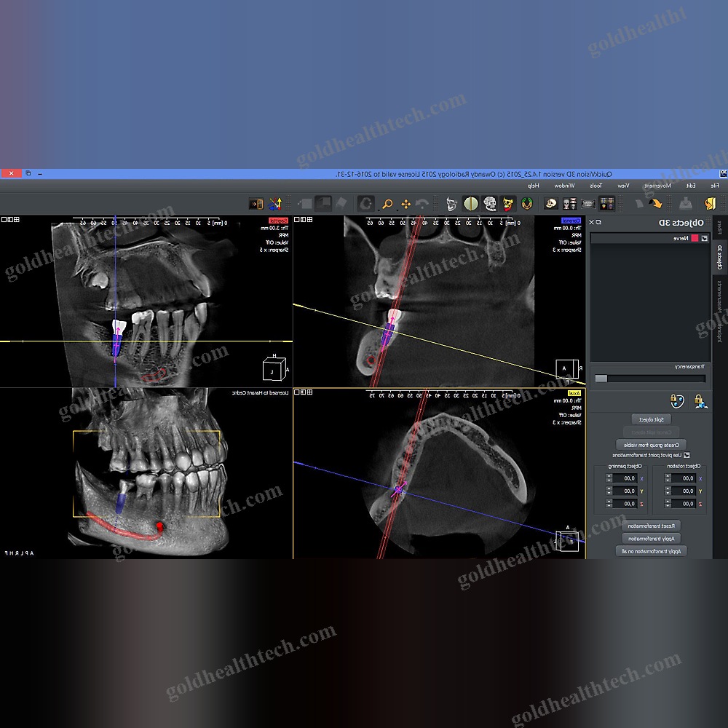Select the colored grid layout icon

pos(607,203)
